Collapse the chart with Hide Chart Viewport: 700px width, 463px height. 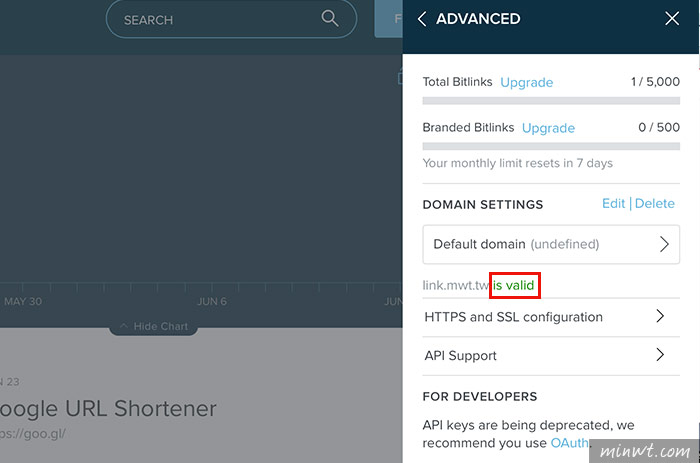coord(154,326)
